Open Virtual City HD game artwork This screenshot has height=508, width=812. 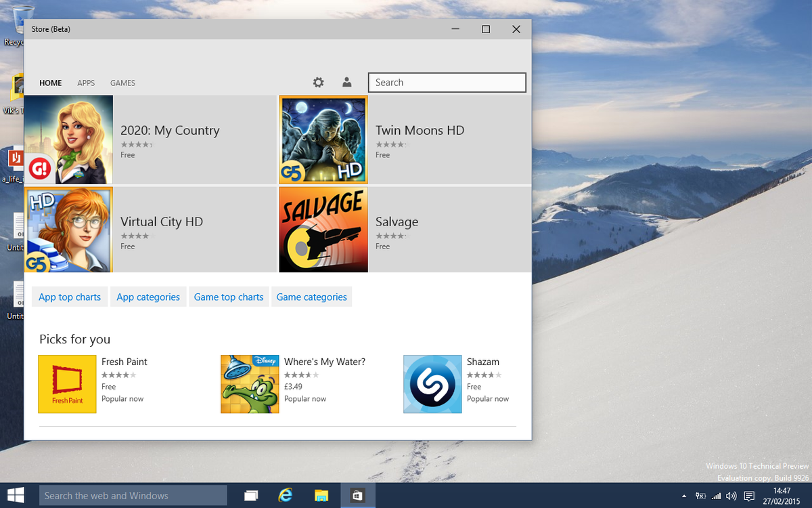(x=68, y=230)
